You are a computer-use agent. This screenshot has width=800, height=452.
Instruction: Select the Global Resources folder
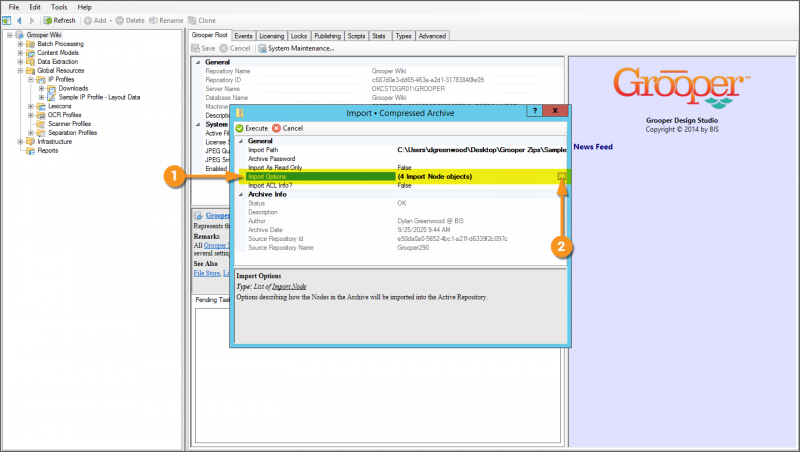pyautogui.click(x=60, y=70)
